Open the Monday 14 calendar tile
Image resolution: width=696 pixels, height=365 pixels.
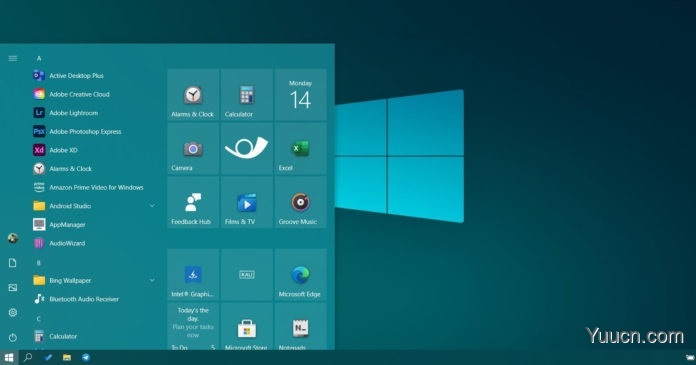pos(301,95)
